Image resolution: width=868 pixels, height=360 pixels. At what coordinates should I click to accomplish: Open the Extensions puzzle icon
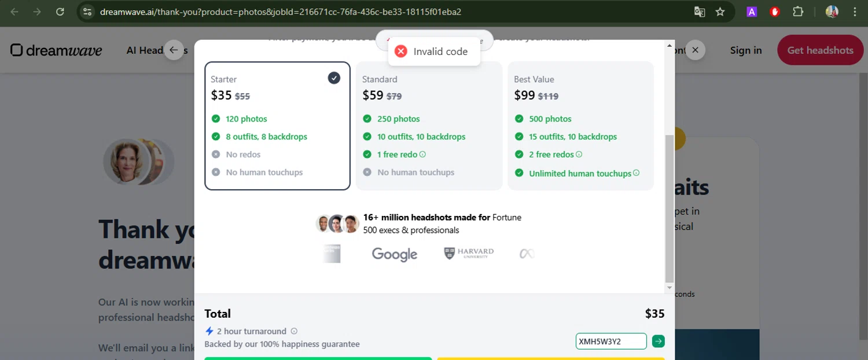click(798, 12)
